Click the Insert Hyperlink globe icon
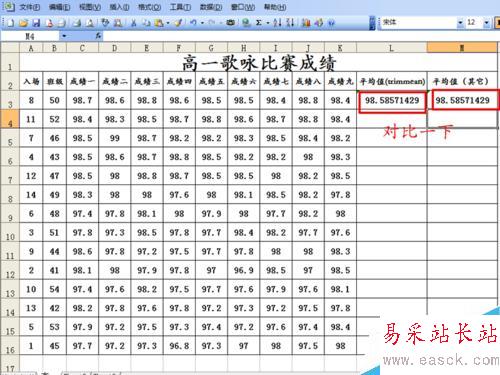This screenshot has width=500, height=375. 246,23
